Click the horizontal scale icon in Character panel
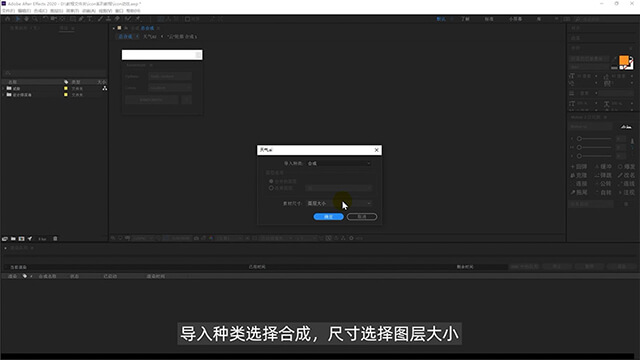This screenshot has height=360, width=640. coord(607,104)
